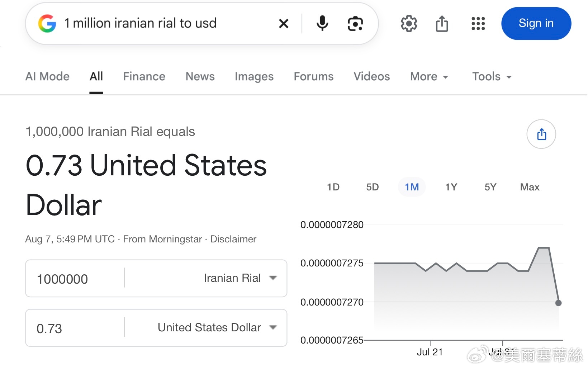The image size is (588, 369).
Task: Clear the search query with the X icon
Action: [284, 24]
